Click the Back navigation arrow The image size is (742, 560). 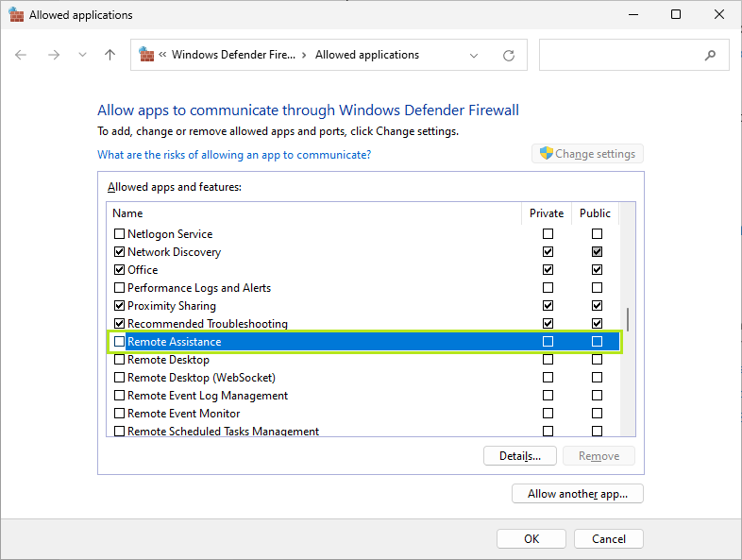click(21, 55)
